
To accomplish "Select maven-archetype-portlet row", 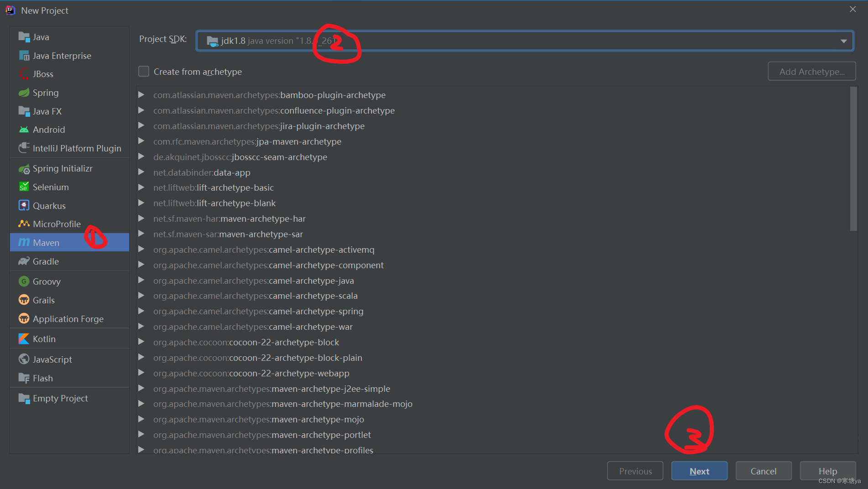I will click(x=493, y=435).
